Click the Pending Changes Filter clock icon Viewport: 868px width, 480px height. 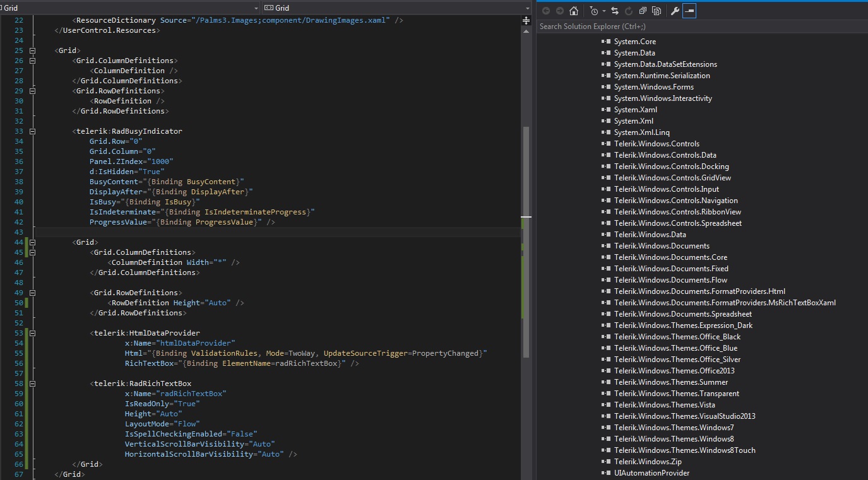coord(594,11)
